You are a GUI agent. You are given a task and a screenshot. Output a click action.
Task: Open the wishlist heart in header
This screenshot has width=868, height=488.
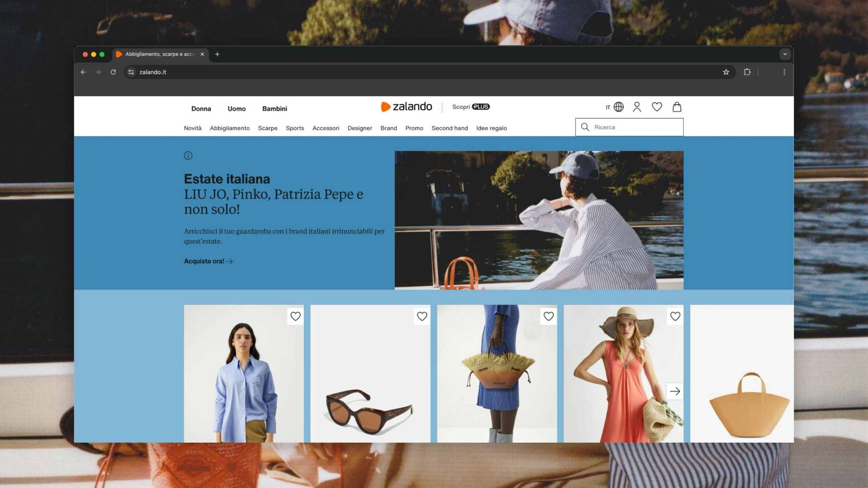tap(657, 107)
